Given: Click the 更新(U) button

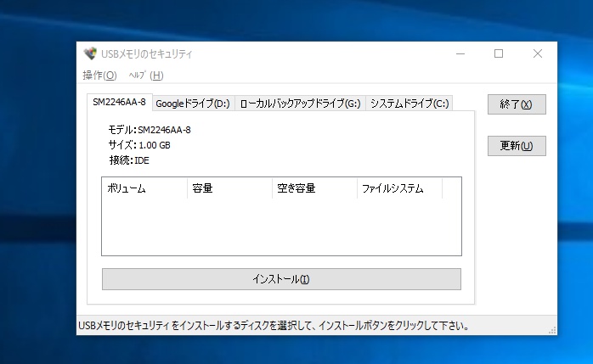Looking at the screenshot, I should tap(517, 146).
